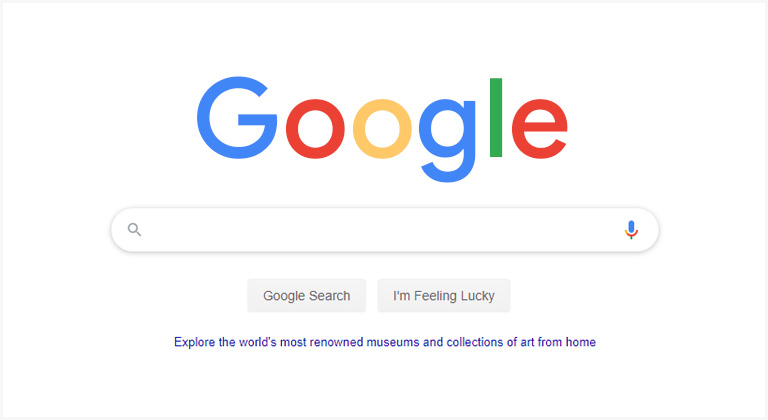The width and height of the screenshot is (768, 420).
Task: Click the blue lowercase g in logo
Action: pos(447,140)
